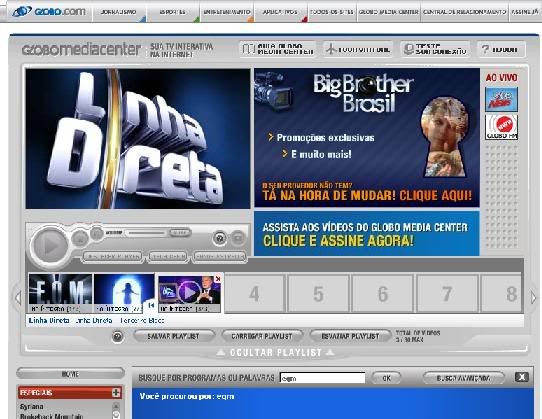Click the Big Brother Brasil banner
Viewport: 542px width, 419px height.
[367, 138]
